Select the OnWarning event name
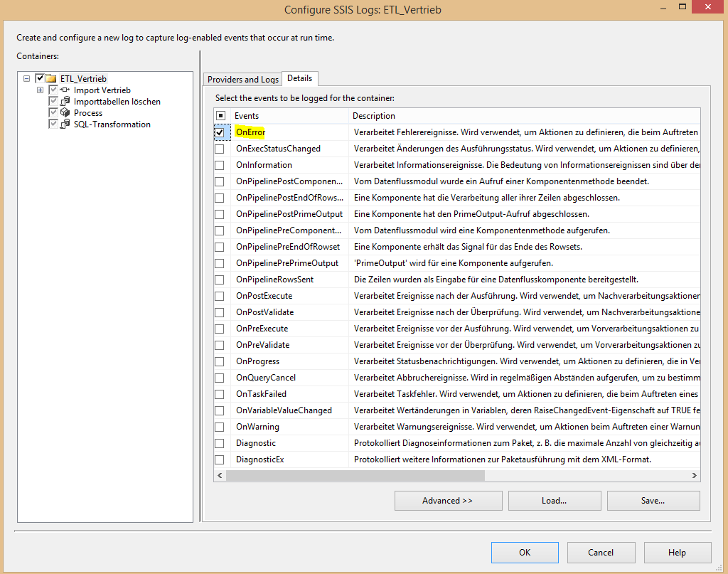 tap(257, 427)
